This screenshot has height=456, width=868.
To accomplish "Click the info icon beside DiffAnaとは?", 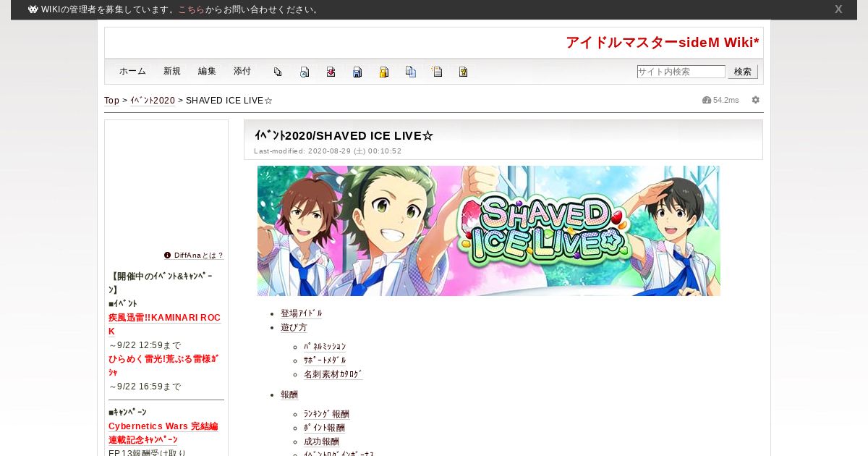I will (x=168, y=256).
